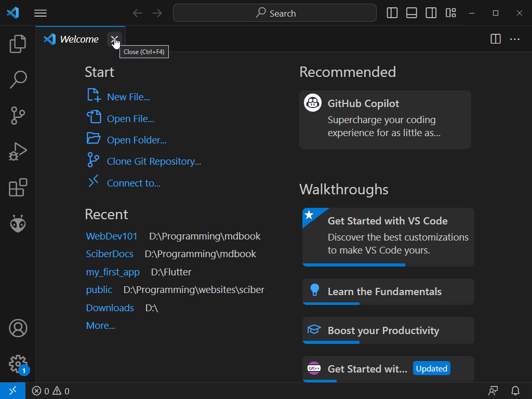Go back with the left arrow
This screenshot has height=399, width=532.
(137, 13)
